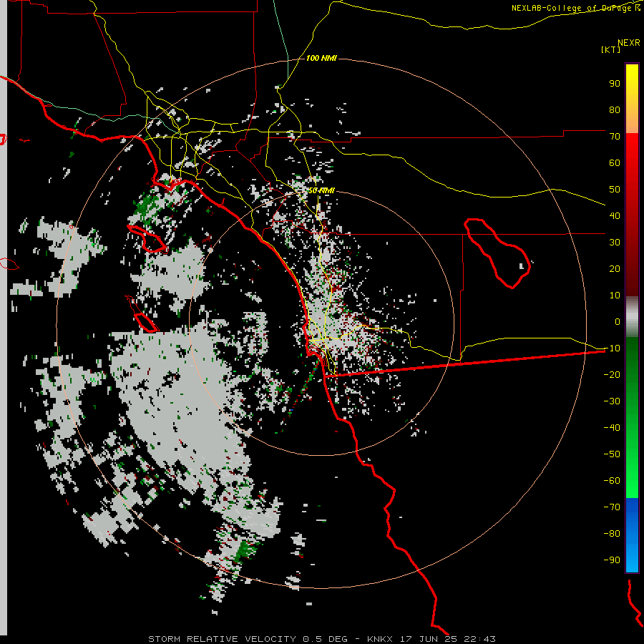Click the 90 value on velocity scale

[615, 84]
